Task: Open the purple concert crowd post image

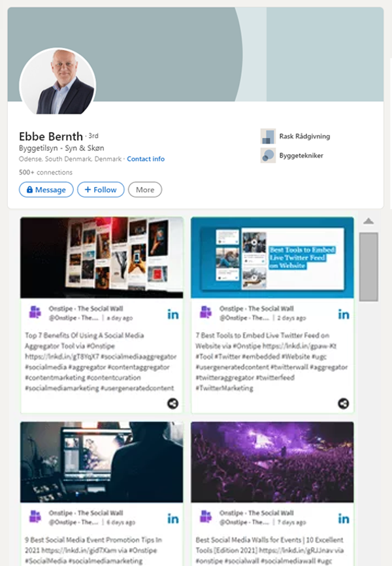Action: tap(272, 462)
